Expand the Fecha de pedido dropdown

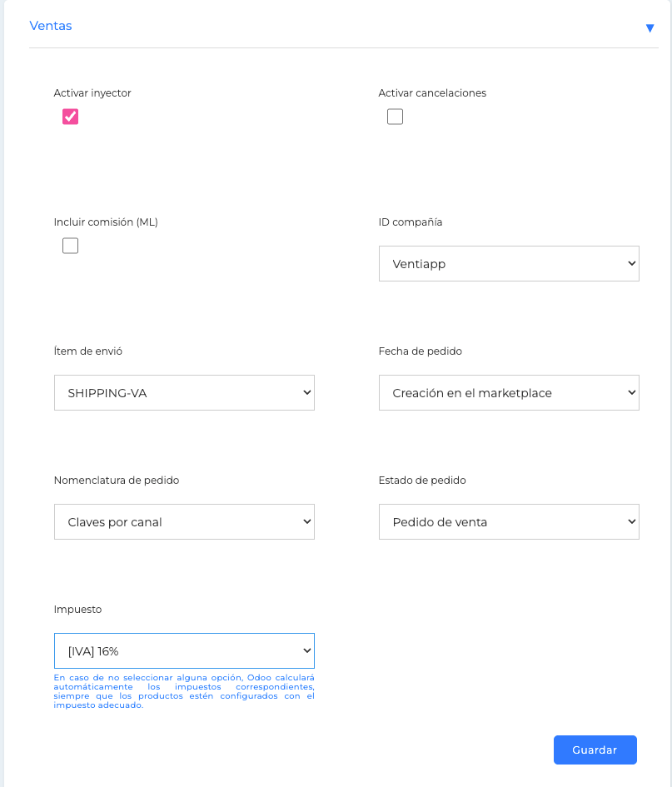click(509, 392)
